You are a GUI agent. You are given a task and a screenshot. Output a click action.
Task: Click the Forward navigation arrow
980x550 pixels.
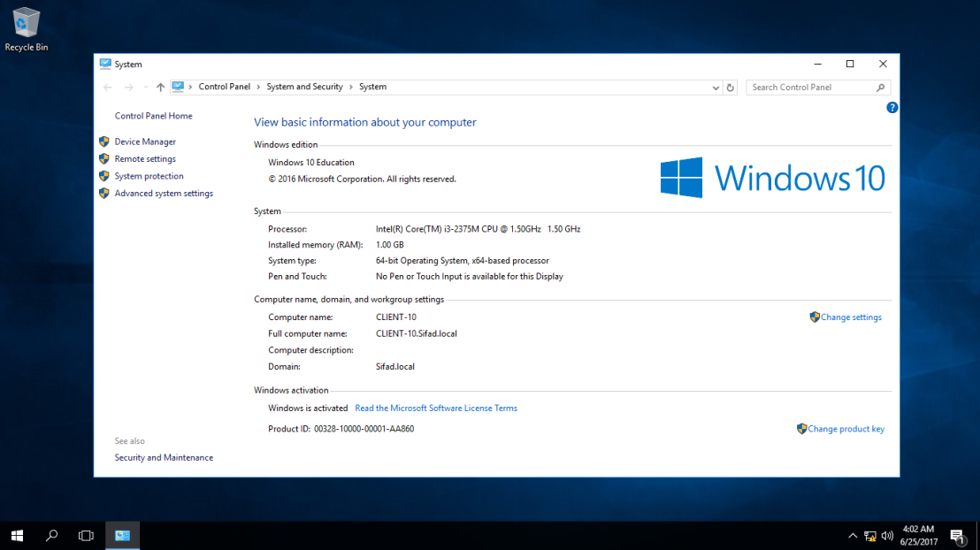pyautogui.click(x=129, y=88)
